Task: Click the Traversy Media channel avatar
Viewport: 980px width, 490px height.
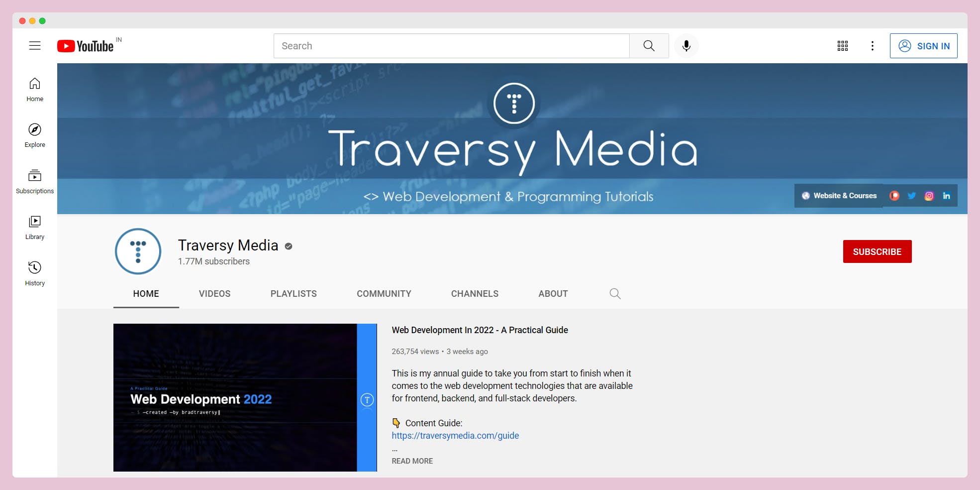Action: tap(138, 251)
